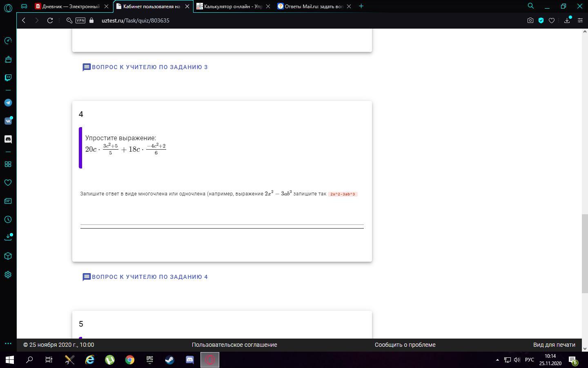
Task: Open GX Corner gamepad icon
Action: pyautogui.click(x=24, y=6)
